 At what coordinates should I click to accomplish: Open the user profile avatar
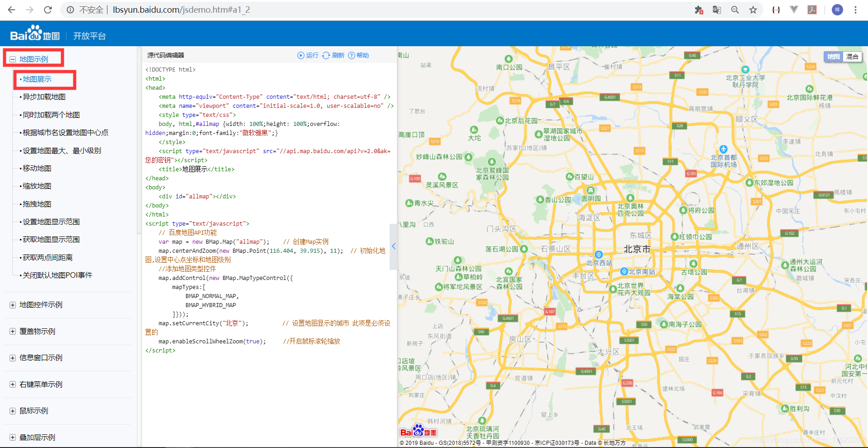[x=837, y=10]
